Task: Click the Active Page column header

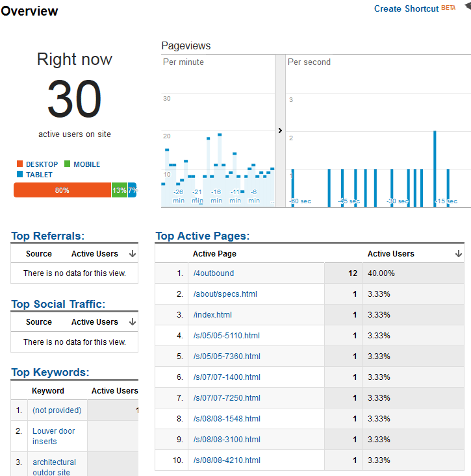Action: point(214,254)
